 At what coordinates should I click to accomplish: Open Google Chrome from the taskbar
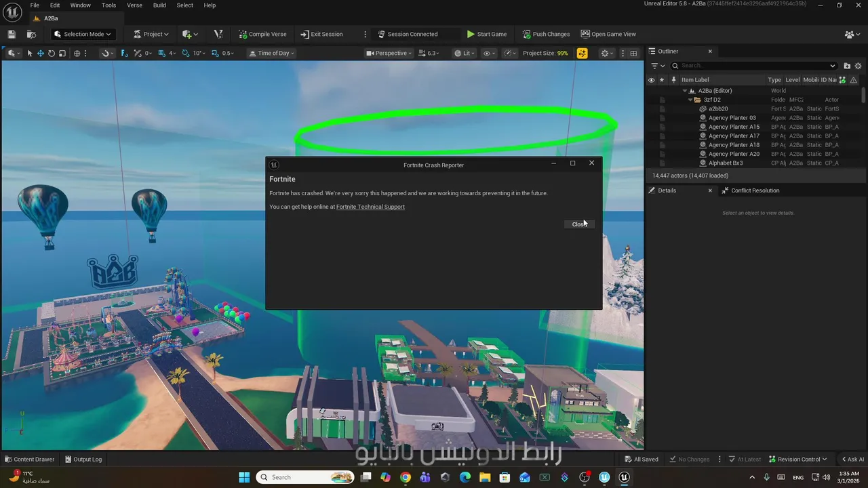[405, 477]
